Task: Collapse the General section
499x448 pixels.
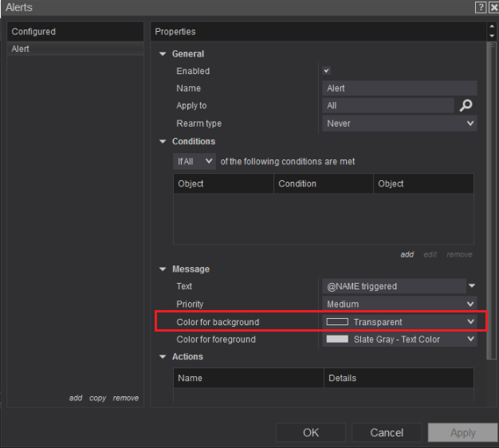Action: [163, 54]
